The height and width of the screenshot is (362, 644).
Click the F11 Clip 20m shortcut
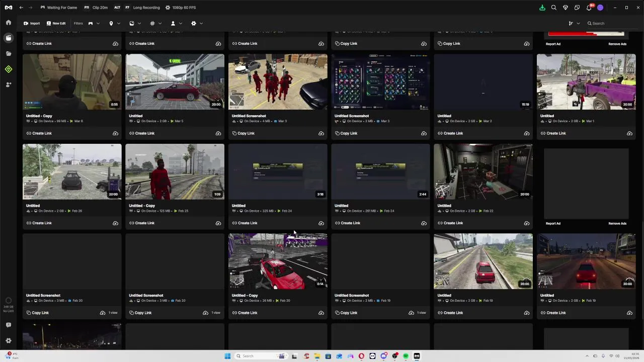(x=96, y=8)
